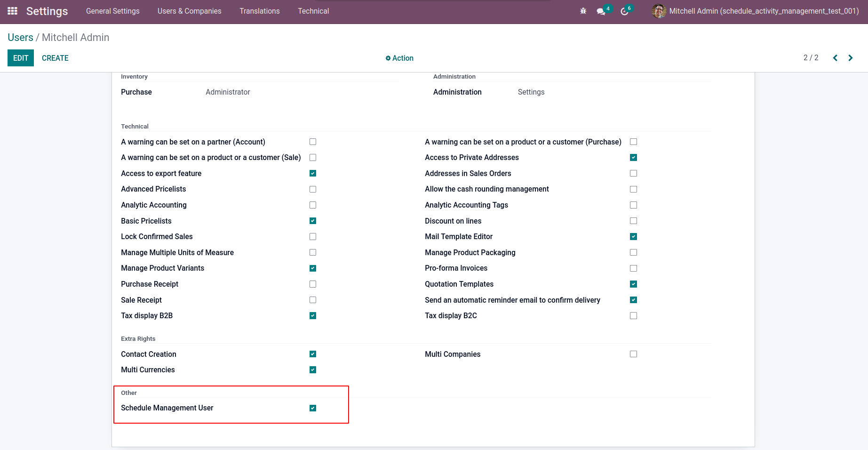
Task: Expand the Technical top menu
Action: pyautogui.click(x=313, y=11)
